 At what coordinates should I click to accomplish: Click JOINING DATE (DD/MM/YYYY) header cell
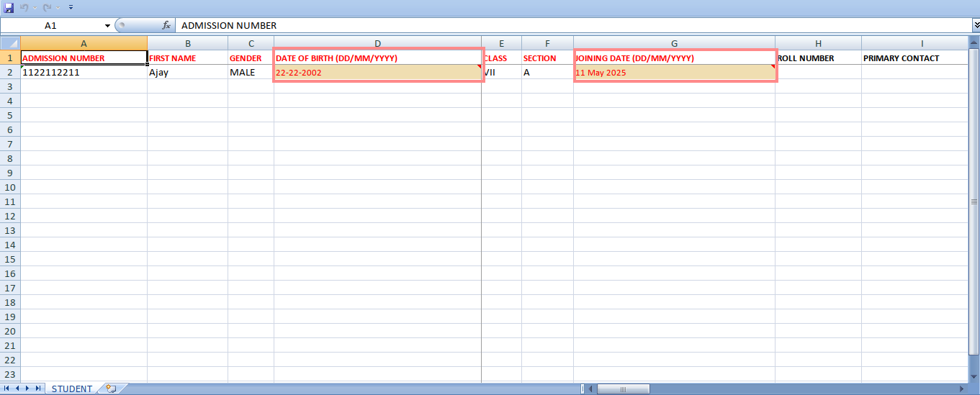675,58
